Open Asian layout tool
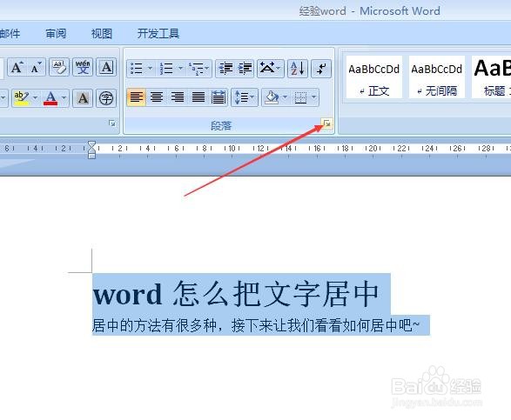This screenshot has width=511, height=420. (270, 69)
